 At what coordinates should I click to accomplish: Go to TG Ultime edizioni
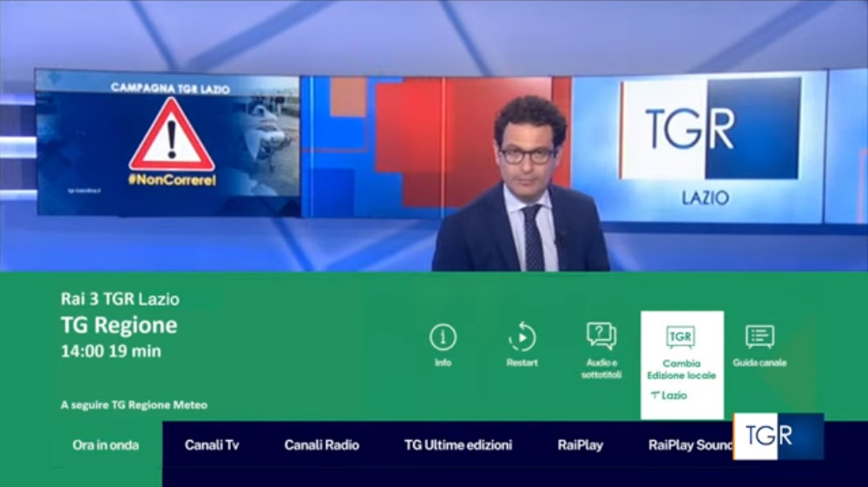point(457,445)
